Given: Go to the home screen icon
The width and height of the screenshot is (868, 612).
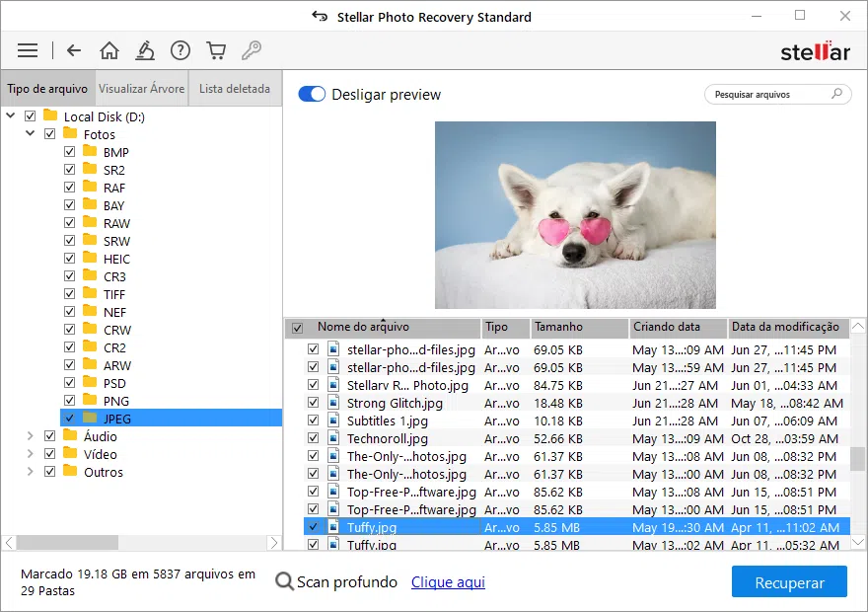Looking at the screenshot, I should click(x=109, y=50).
